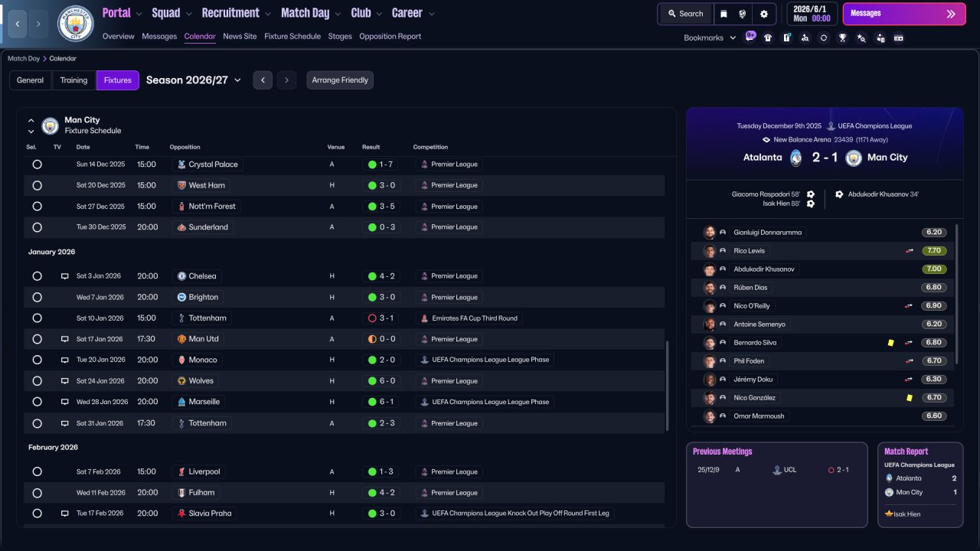Go to previous season with left arrow
Screen dimensions: 980x551
pos(263,80)
